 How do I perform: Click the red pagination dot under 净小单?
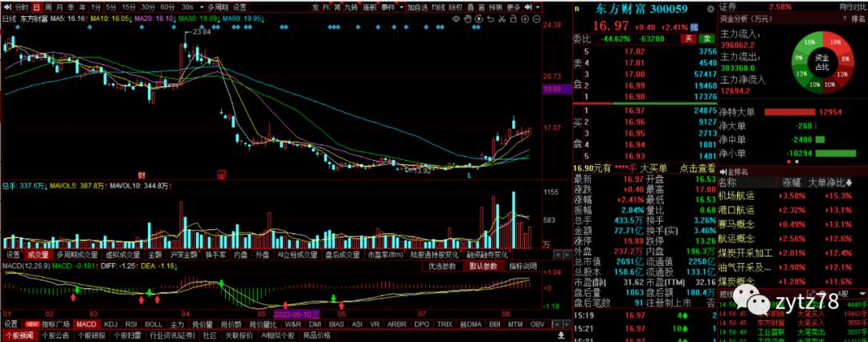point(788,162)
